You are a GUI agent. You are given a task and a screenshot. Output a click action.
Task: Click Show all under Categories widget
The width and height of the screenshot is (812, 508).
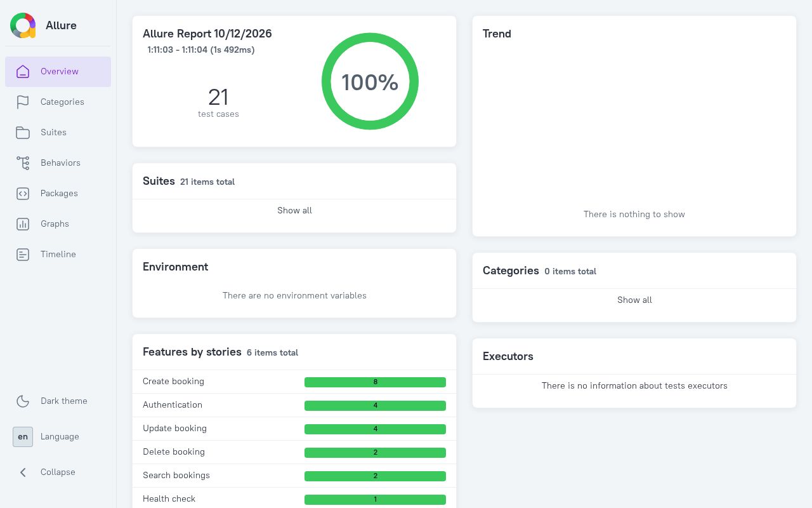tap(634, 300)
